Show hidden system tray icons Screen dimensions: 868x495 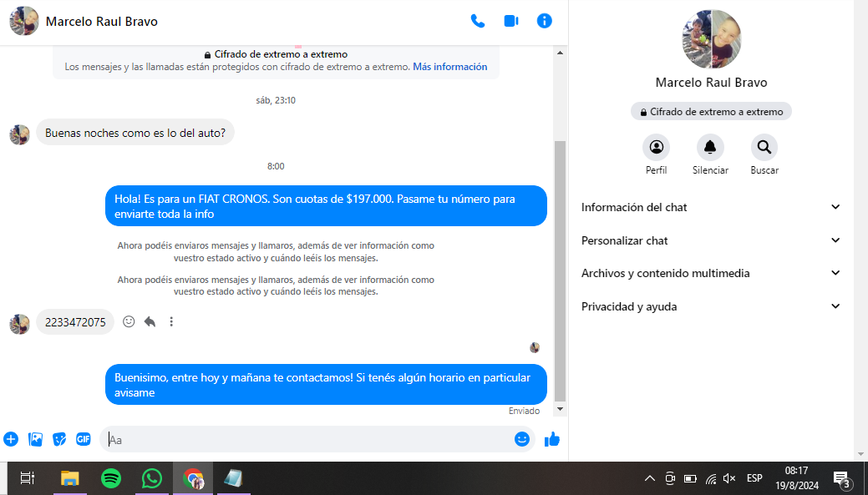[650, 478]
